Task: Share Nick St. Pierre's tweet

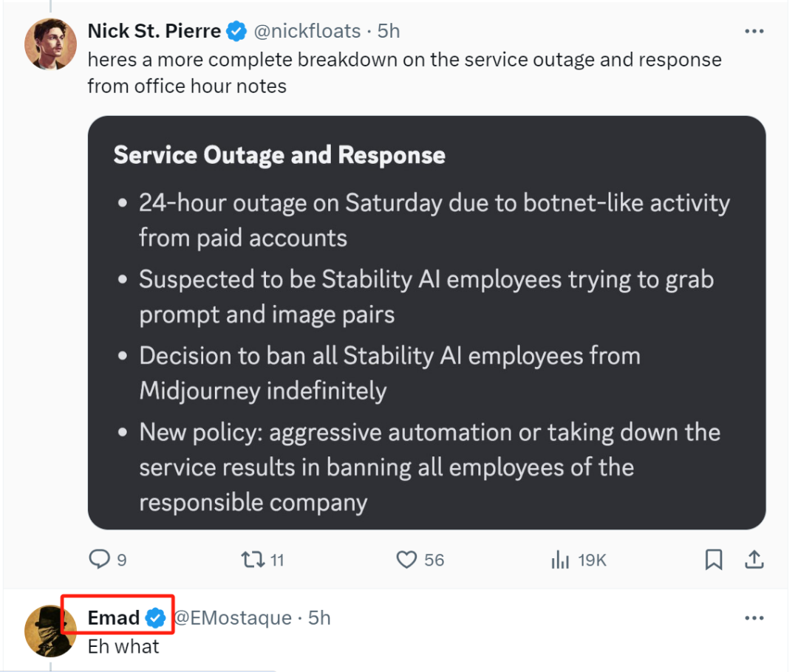Action: click(754, 560)
